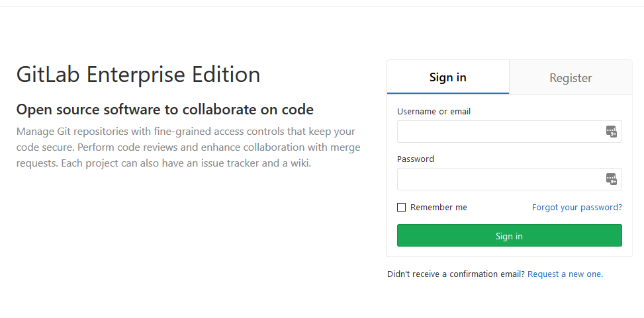Screen dimensions: 644x318
Task: Click the 'GitLab Enterprise Edition' heading
Action: tap(138, 75)
